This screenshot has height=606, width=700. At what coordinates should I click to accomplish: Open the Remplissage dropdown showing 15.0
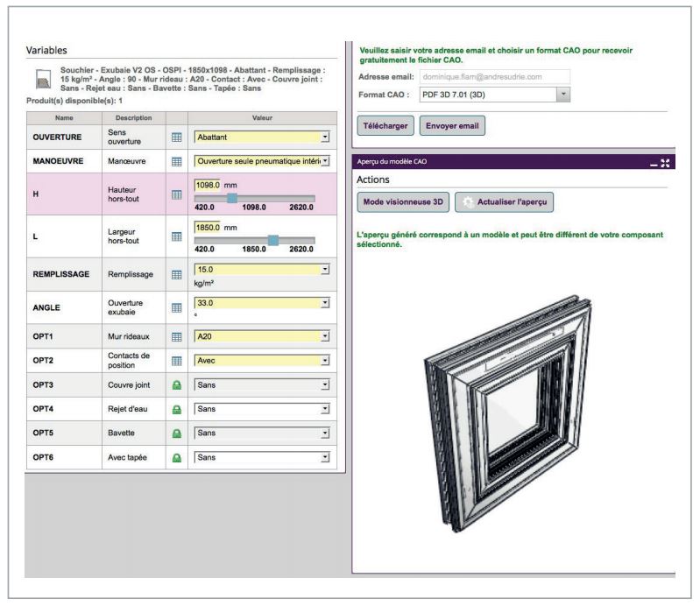tap(262, 270)
